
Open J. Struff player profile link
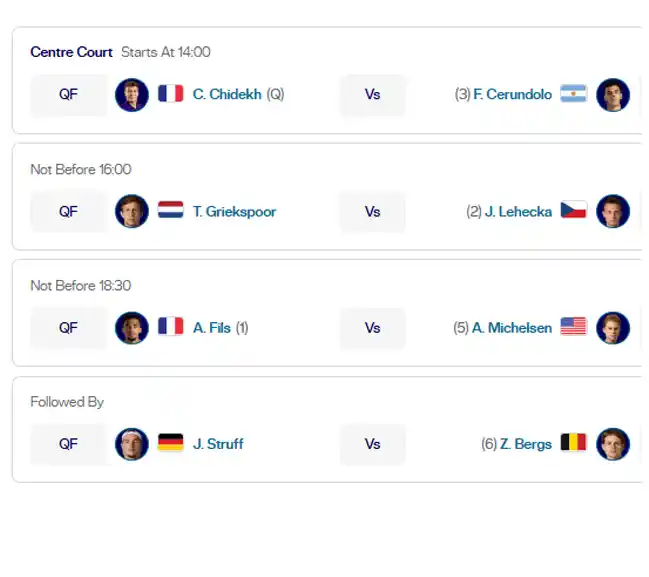pos(218,444)
